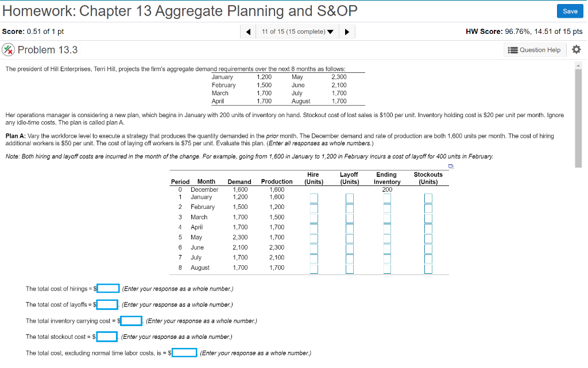The height and width of the screenshot is (368, 588).
Task: Click May's Stockouts input box
Action: 428,238
